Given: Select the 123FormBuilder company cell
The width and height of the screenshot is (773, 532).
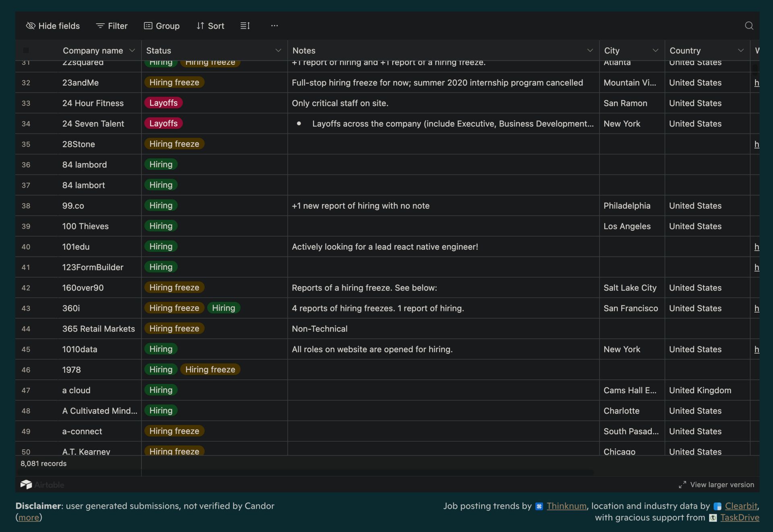Looking at the screenshot, I should tap(99, 267).
